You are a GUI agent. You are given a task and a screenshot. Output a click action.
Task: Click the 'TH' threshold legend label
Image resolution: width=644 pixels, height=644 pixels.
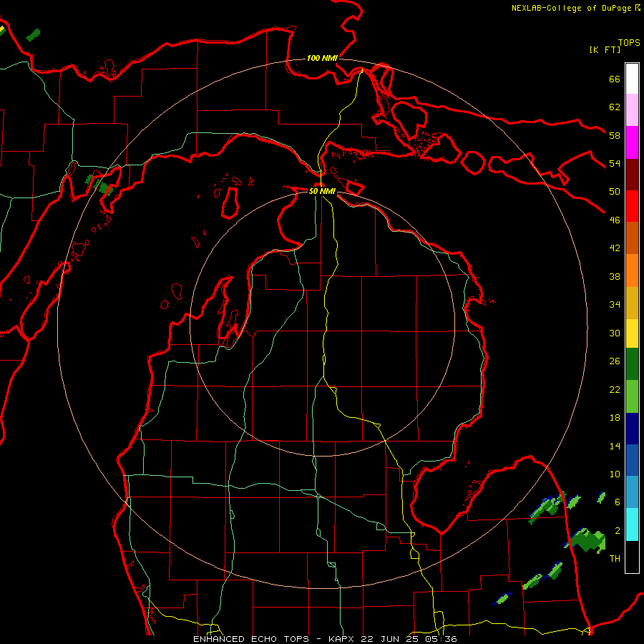pos(615,559)
